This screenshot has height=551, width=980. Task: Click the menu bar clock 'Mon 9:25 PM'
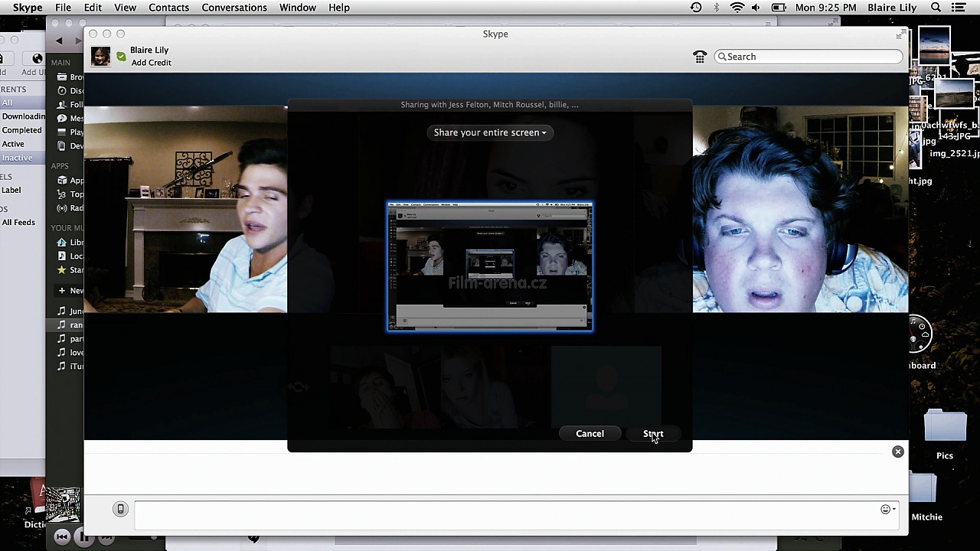pos(826,8)
